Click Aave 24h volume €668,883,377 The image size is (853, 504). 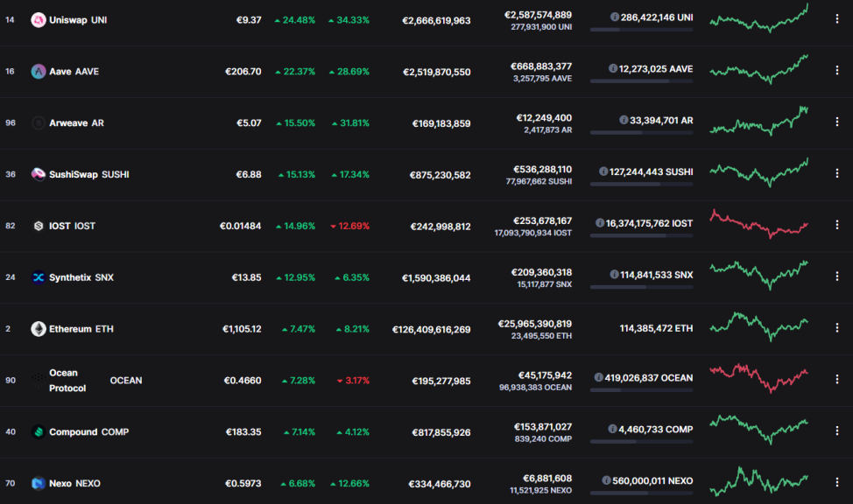pyautogui.click(x=540, y=66)
